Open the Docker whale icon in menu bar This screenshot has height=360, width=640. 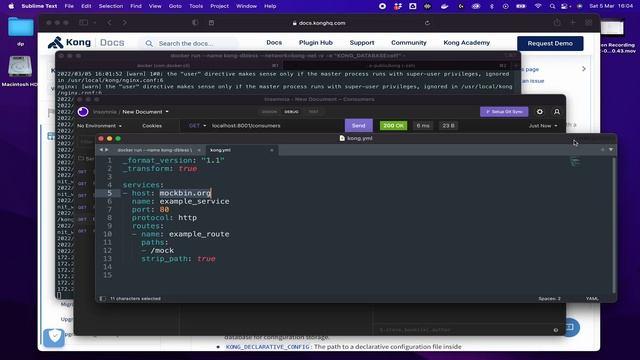tap(444, 6)
